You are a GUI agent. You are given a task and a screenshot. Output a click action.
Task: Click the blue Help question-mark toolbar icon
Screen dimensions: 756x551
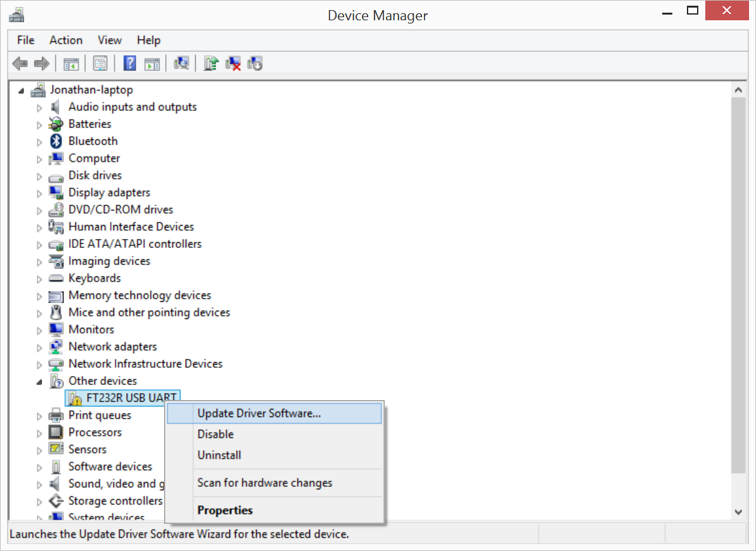(130, 63)
